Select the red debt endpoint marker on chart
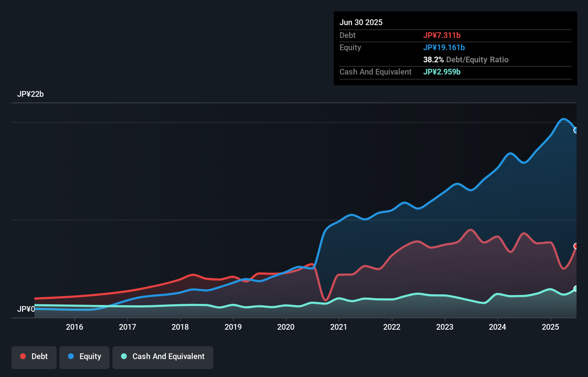The width and height of the screenshot is (588, 377). [576, 246]
